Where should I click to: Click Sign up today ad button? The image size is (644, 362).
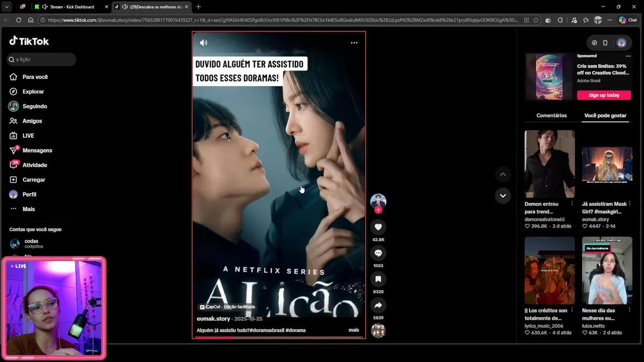(x=604, y=95)
